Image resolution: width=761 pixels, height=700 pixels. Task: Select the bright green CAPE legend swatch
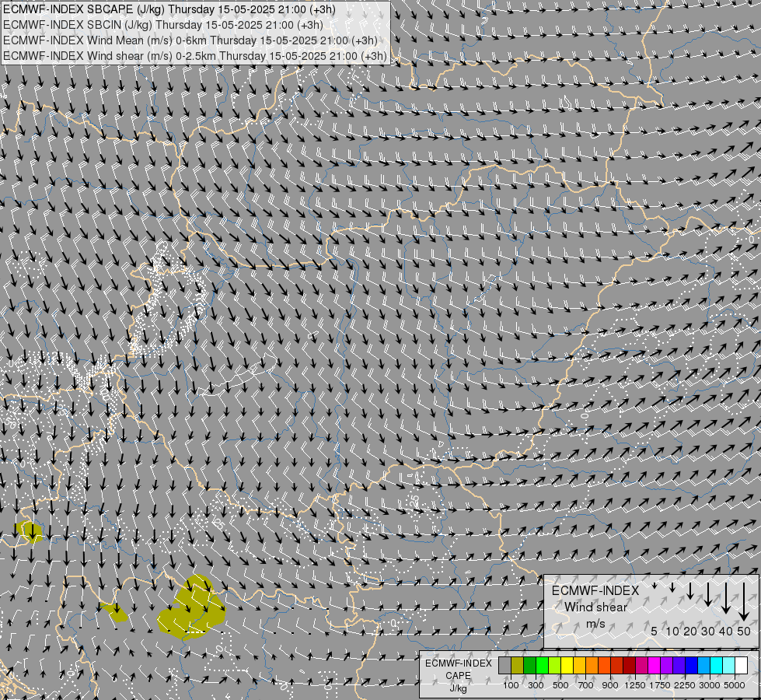click(542, 666)
